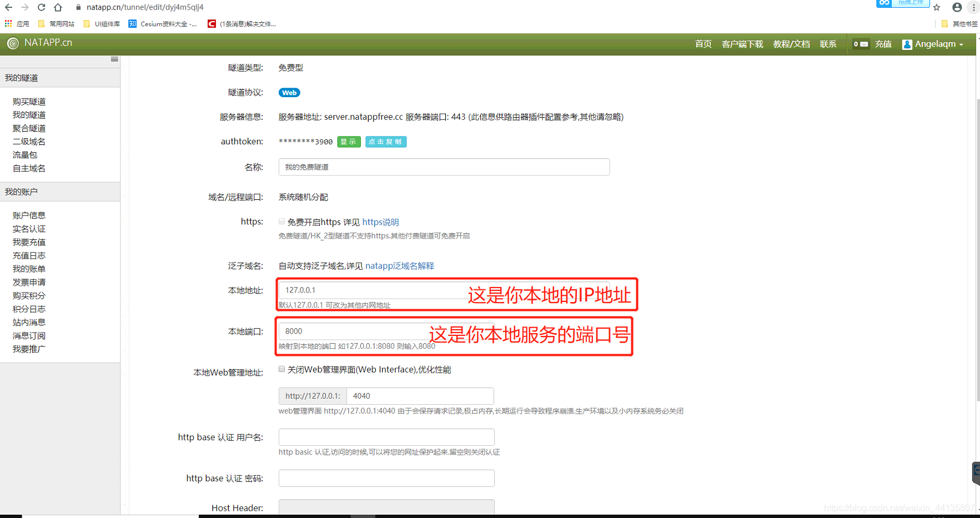The image size is (980, 518).
Task: Open 联系 menu item
Action: coord(828,44)
